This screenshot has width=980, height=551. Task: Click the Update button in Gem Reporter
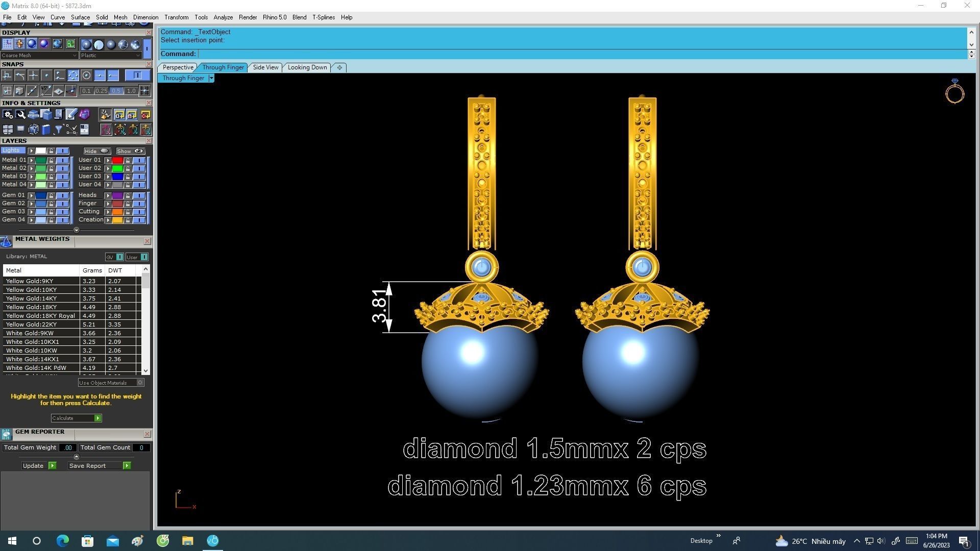[x=39, y=466]
